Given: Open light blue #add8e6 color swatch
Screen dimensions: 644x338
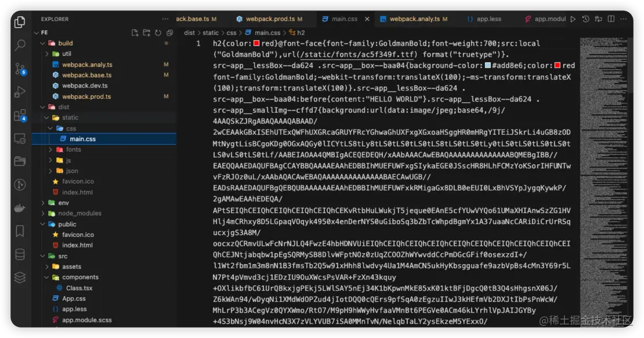Looking at the screenshot, I should click(487, 66).
